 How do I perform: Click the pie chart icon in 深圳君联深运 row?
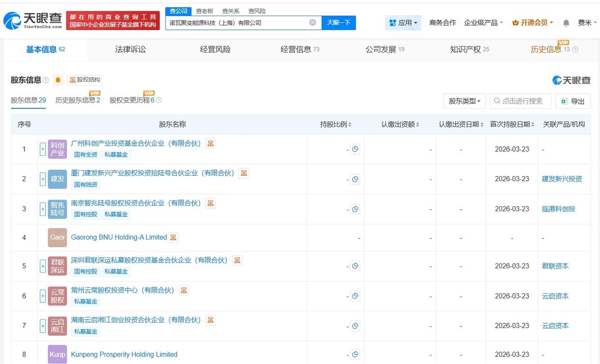coord(355,266)
